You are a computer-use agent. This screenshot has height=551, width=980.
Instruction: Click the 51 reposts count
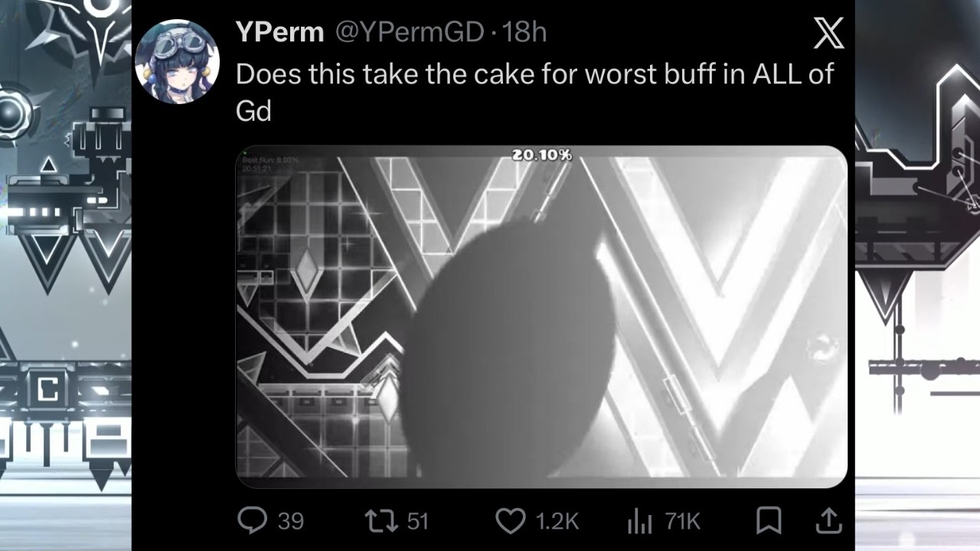[x=417, y=522]
